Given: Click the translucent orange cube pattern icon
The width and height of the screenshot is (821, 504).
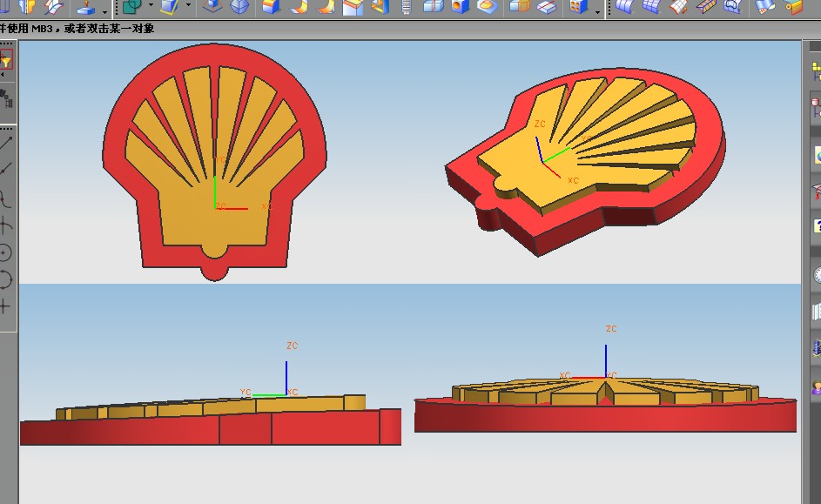Looking at the screenshot, I should [x=520, y=6].
